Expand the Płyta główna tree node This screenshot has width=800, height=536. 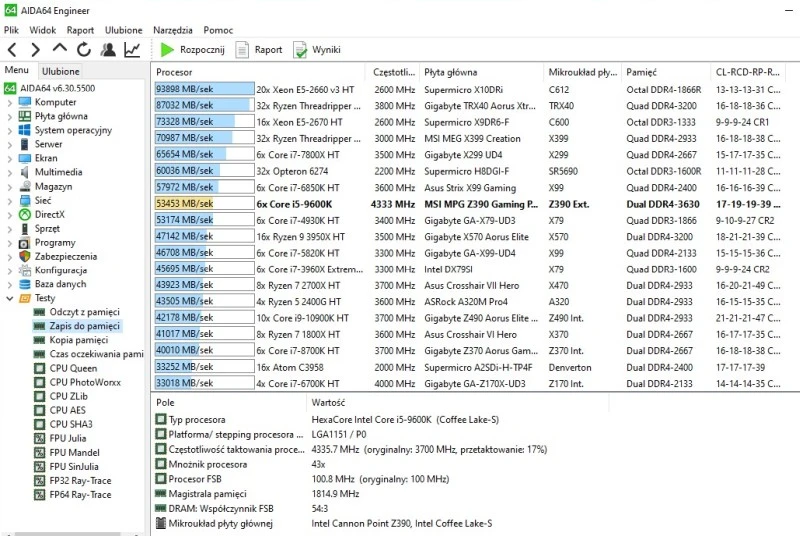[x=9, y=116]
